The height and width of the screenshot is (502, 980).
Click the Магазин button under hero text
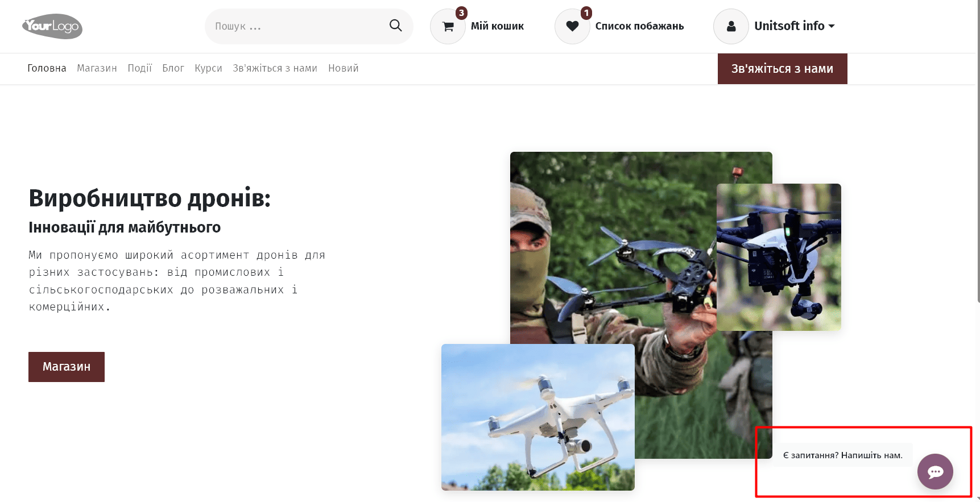(67, 367)
